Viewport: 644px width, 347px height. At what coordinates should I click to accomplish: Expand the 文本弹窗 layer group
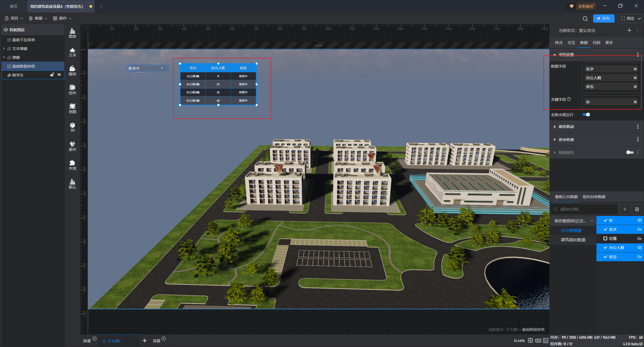coord(4,49)
